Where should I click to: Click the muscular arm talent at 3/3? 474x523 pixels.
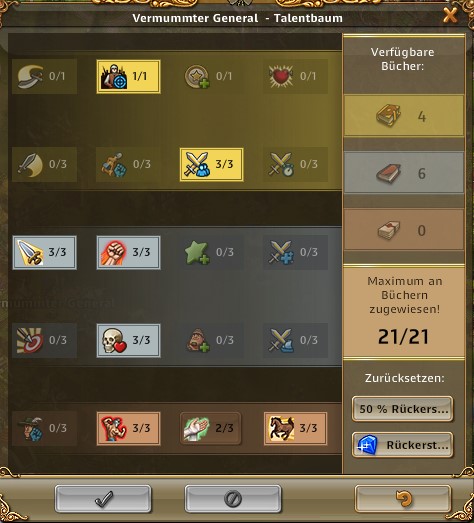[x=128, y=429]
